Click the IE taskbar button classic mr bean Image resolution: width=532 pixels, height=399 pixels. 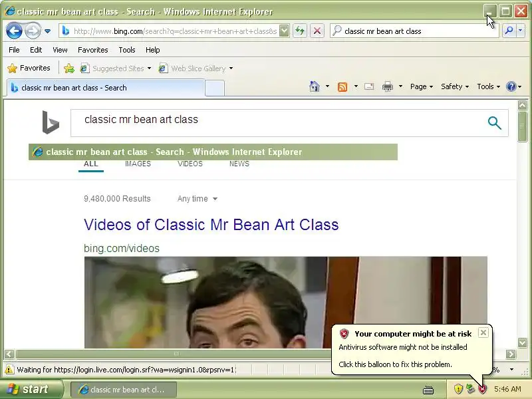pyautogui.click(x=124, y=390)
